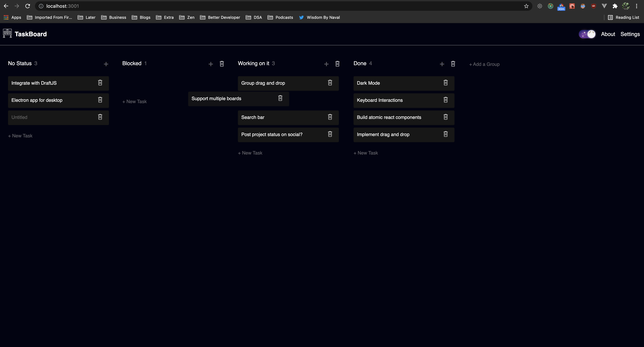The image size is (644, 347).
Task: Toggle dark mode switch
Action: coord(587,34)
